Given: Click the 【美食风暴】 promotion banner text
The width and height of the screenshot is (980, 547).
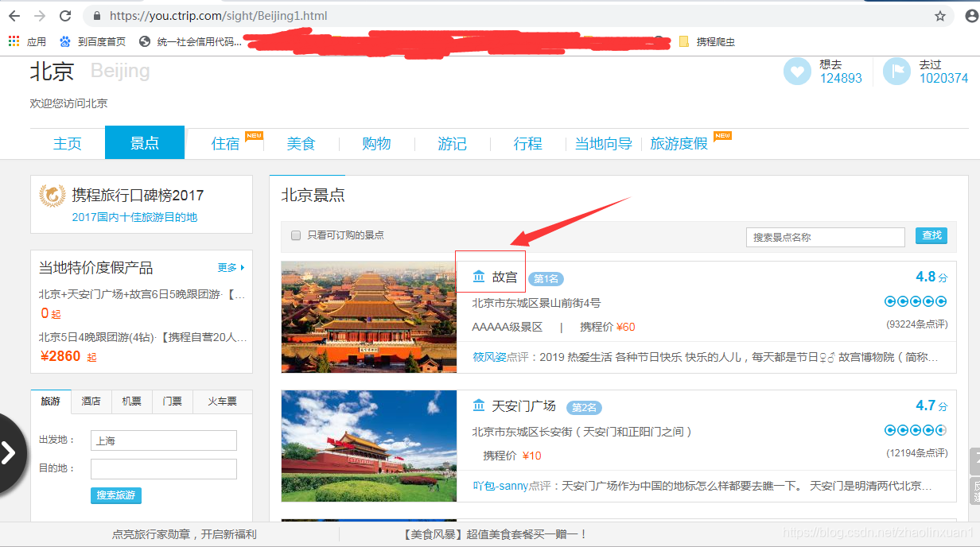Looking at the screenshot, I should (x=495, y=534).
